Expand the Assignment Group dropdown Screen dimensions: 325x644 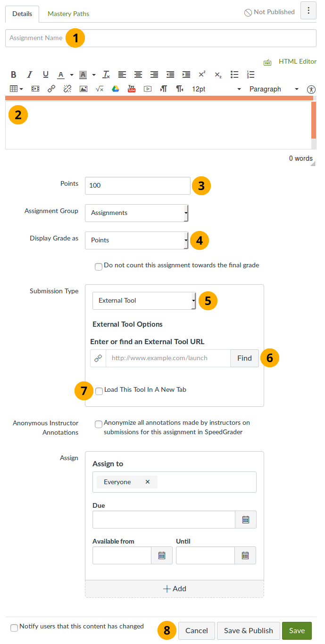pos(136,213)
